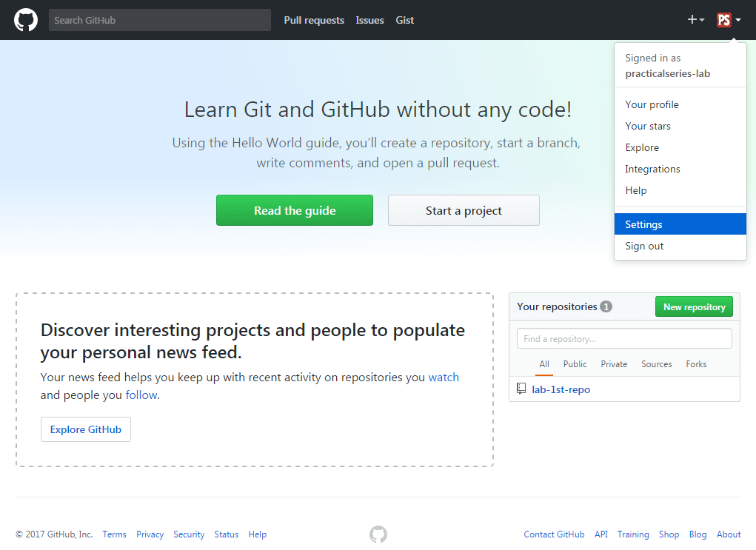Viewport: 756px width, 550px height.
Task: Choose Explore in the user dropdown
Action: point(680,147)
